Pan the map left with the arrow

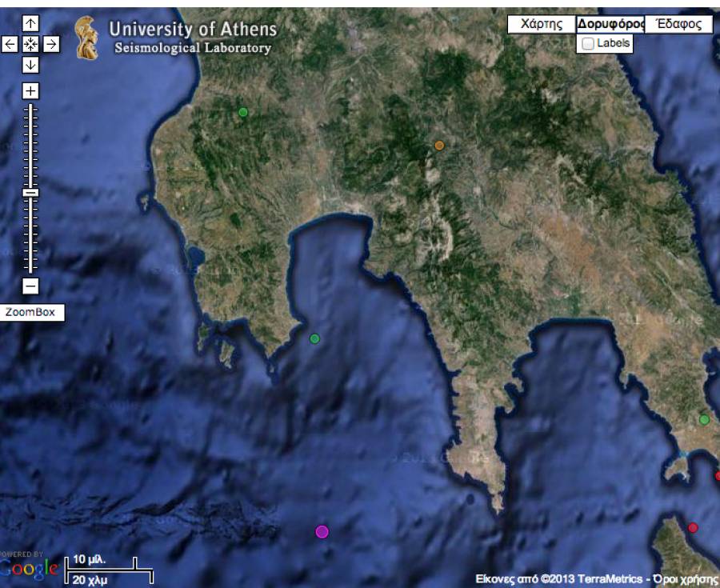point(10,44)
